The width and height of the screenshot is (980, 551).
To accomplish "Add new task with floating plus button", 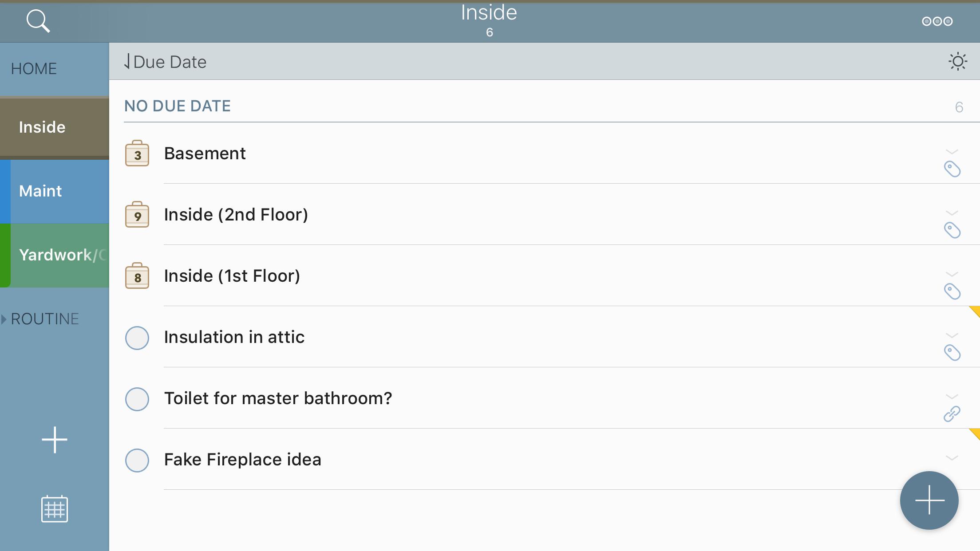I will tap(929, 500).
